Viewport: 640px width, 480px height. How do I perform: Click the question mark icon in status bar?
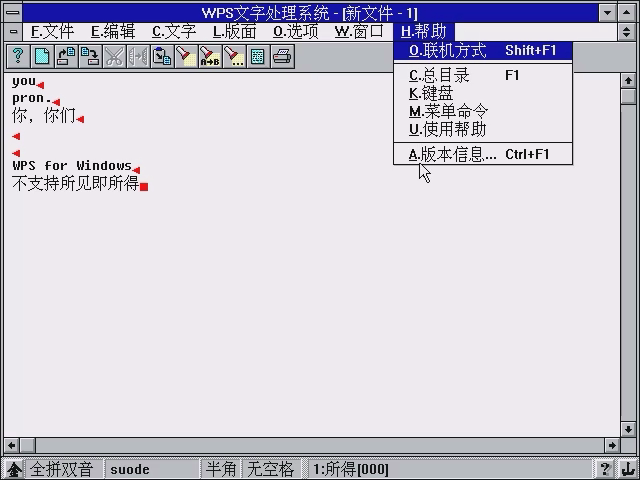tap(605, 469)
